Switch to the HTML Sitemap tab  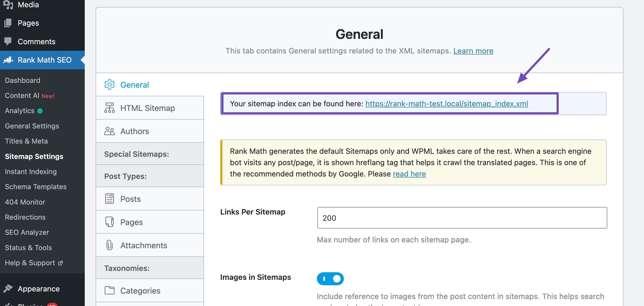[147, 108]
